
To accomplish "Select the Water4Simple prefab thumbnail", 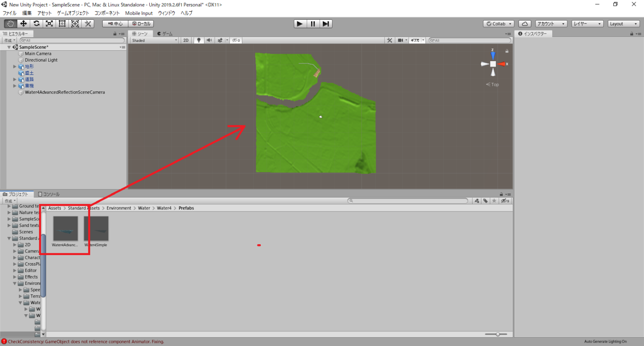I will tap(96, 229).
